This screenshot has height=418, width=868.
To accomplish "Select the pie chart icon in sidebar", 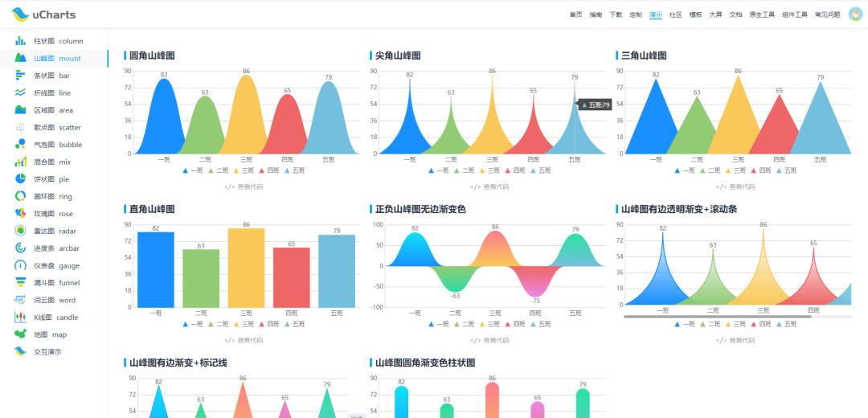I will (x=20, y=179).
